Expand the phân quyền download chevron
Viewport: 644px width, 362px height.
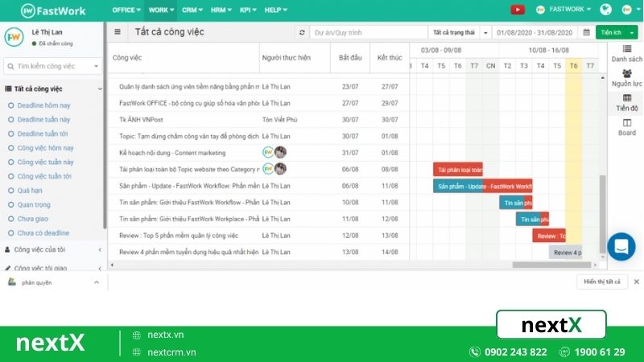96,282
